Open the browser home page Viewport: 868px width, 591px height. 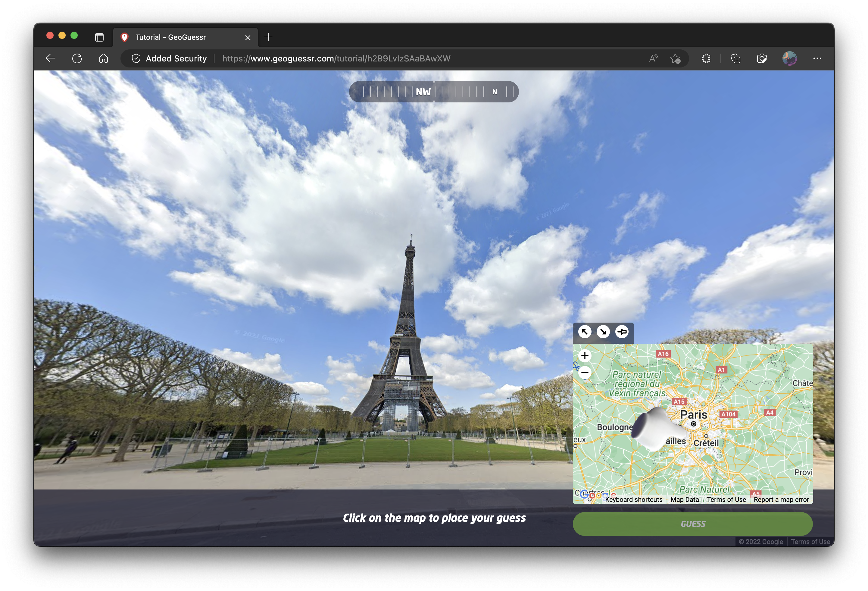(104, 59)
